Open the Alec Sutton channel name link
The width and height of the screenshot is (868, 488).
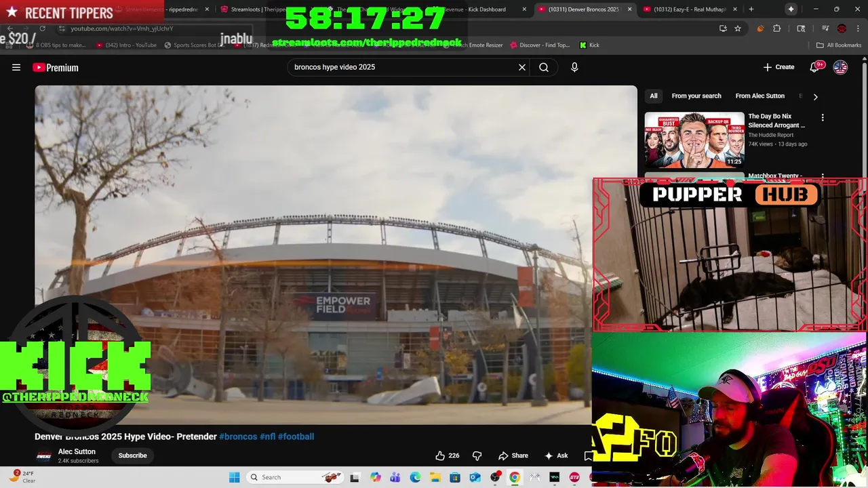point(77,451)
